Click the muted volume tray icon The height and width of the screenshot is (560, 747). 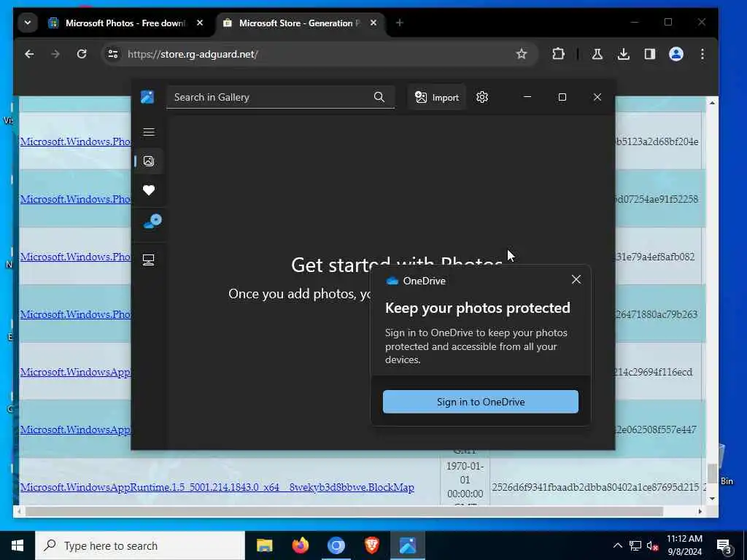click(653, 545)
